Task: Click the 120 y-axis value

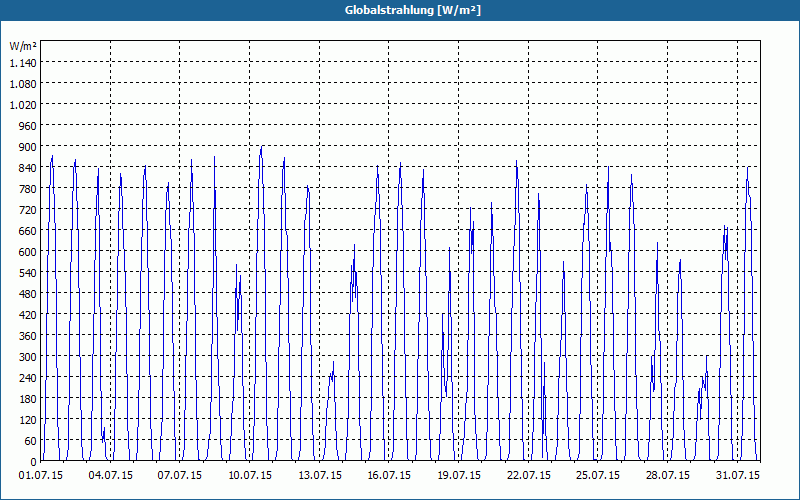Action: [x=28, y=420]
